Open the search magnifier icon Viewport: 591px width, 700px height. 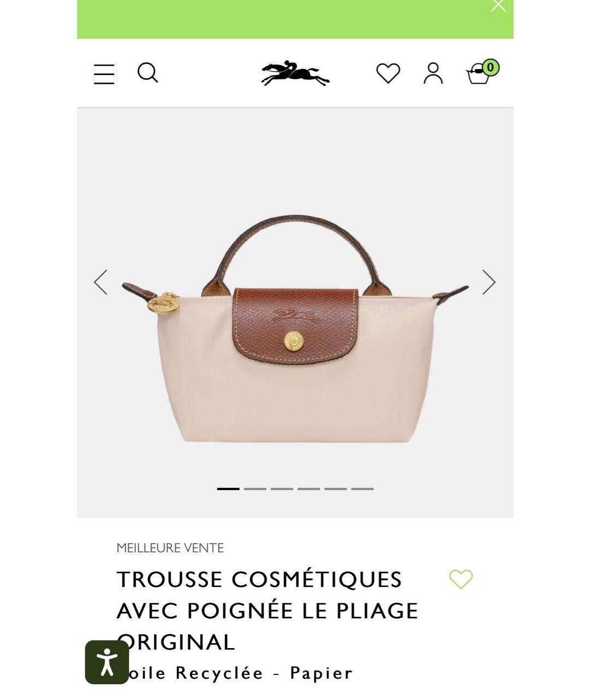tap(148, 72)
